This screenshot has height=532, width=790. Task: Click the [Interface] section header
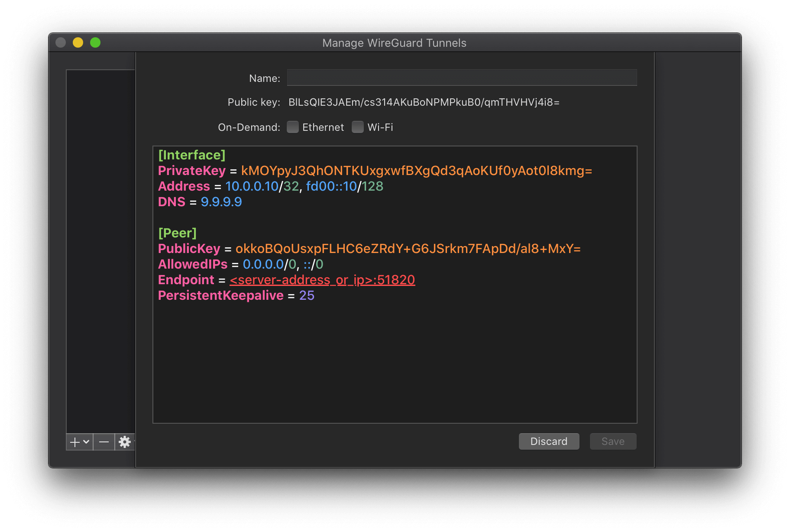[x=192, y=155]
